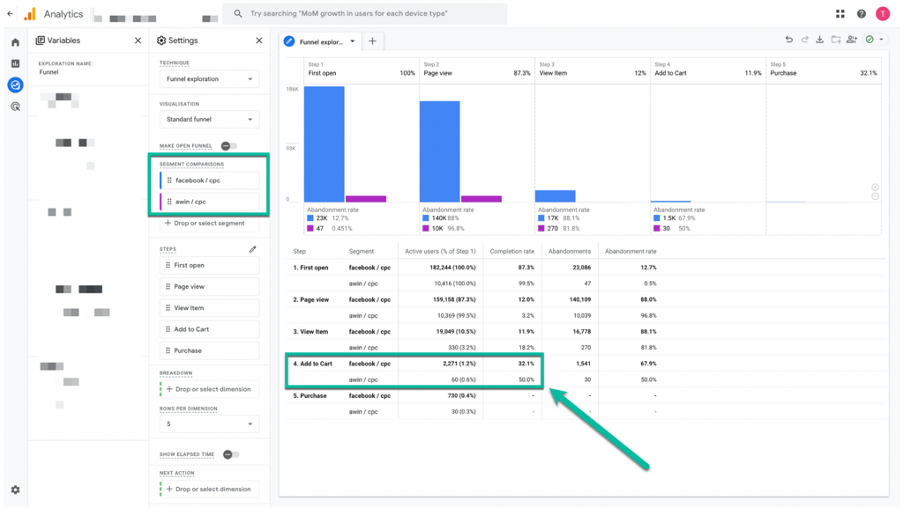Click Breakdown drop or select dimension
This screenshot has height=508, width=904.
[x=209, y=389]
